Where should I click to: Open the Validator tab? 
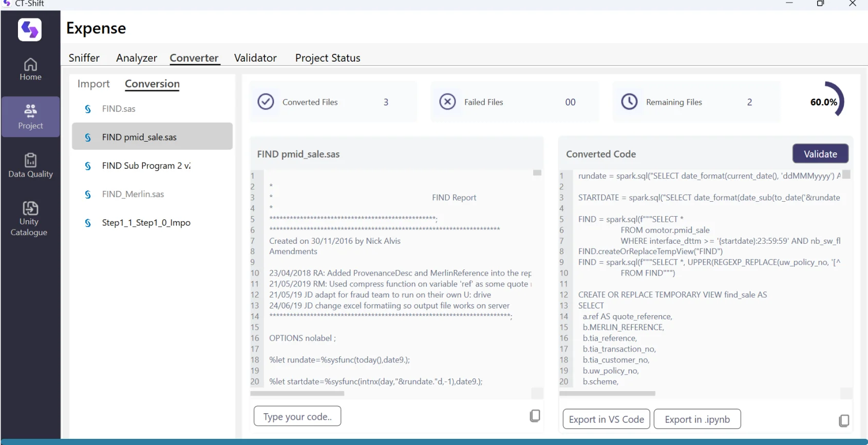coord(255,58)
